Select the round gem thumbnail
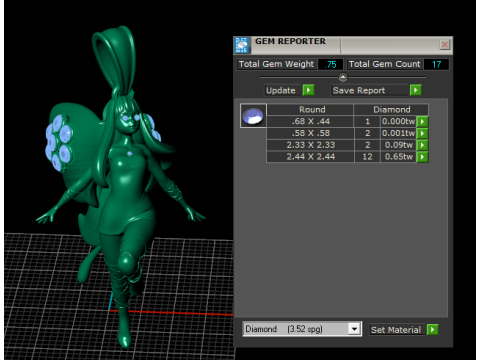 [x=253, y=116]
